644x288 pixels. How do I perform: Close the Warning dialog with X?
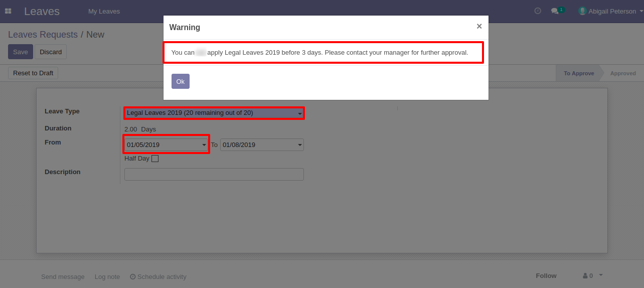pyautogui.click(x=479, y=26)
